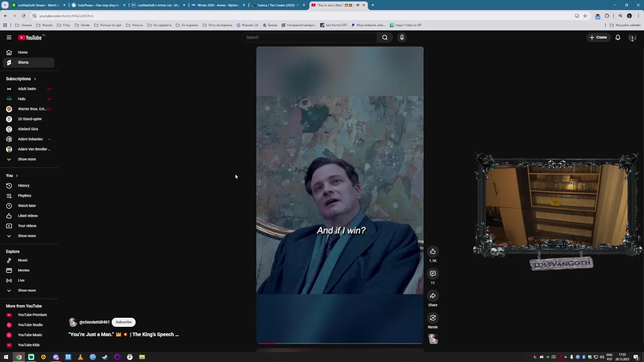Seek using the Short's red progress bar
The height and width of the screenshot is (362, 644).
click(x=340, y=343)
